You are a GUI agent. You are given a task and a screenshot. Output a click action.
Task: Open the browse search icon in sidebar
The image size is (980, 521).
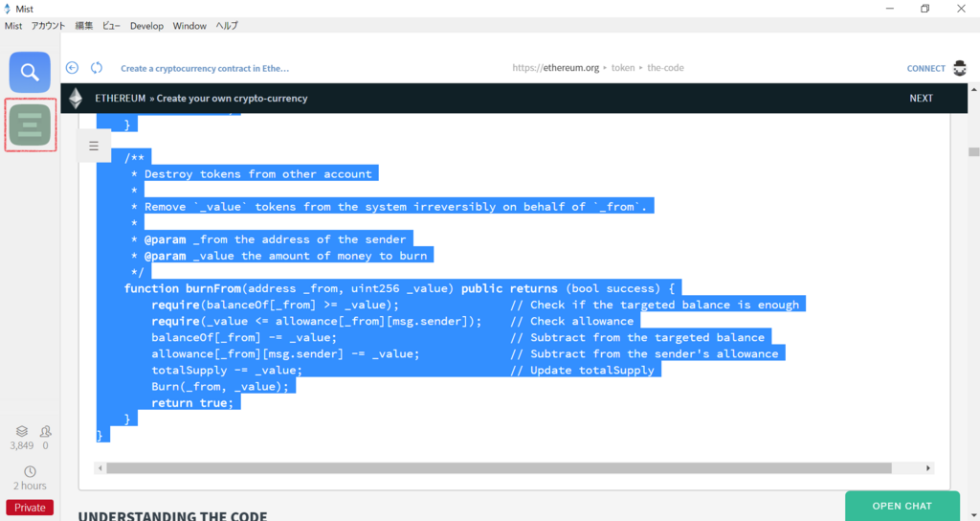(x=30, y=72)
